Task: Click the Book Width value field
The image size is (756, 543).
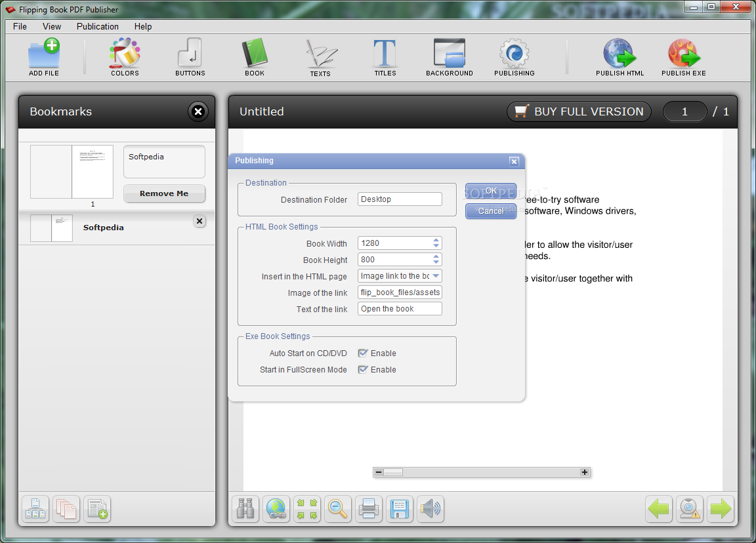Action: click(x=394, y=243)
